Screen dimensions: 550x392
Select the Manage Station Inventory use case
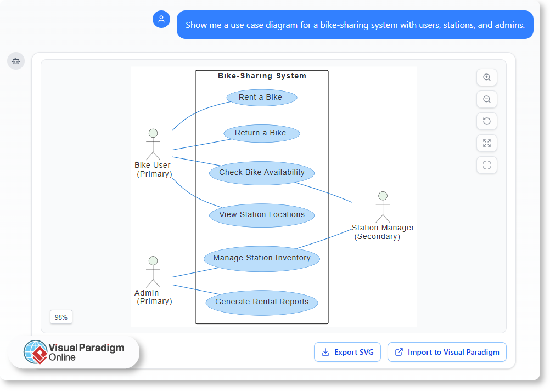(x=261, y=258)
